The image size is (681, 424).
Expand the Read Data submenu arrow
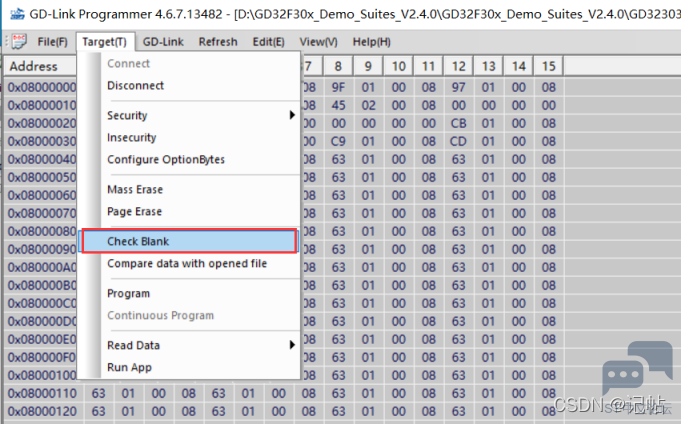(x=292, y=345)
